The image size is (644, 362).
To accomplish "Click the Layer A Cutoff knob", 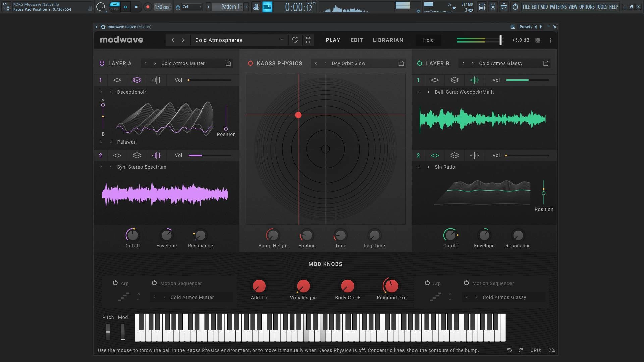I will click(133, 235).
